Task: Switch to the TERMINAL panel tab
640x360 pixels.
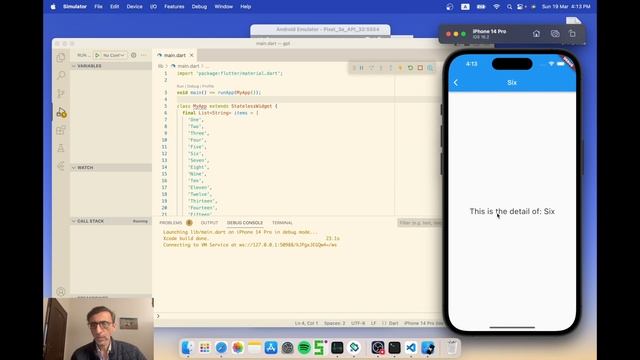Action: point(282,223)
